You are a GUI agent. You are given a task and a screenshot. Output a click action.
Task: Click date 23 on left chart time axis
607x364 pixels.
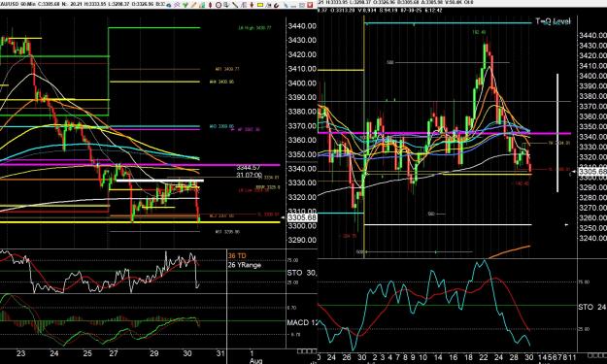(x=20, y=353)
